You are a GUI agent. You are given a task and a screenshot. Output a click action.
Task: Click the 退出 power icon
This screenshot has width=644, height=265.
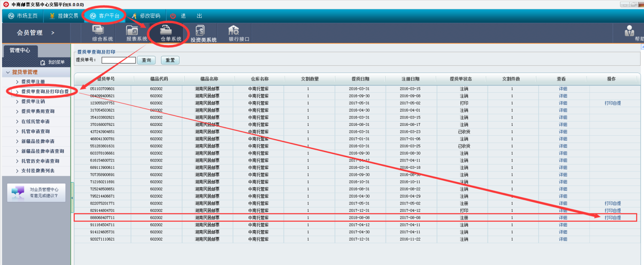173,16
